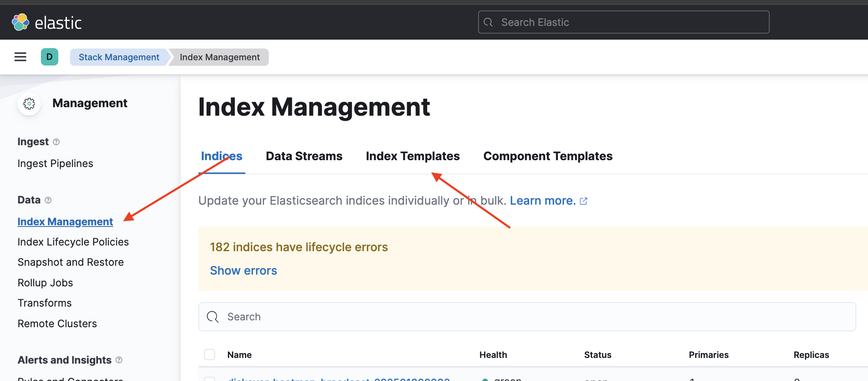Switch to the Indices tab

pyautogui.click(x=221, y=156)
